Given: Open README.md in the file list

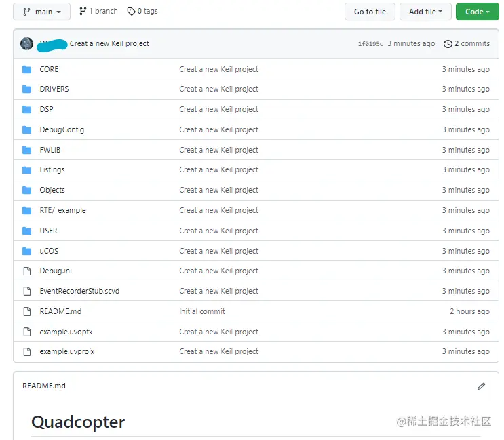Looking at the screenshot, I should (60, 311).
